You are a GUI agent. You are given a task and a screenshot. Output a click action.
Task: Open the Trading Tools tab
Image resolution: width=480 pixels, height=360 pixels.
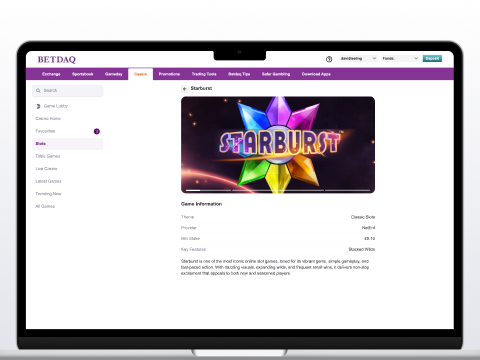coord(204,74)
